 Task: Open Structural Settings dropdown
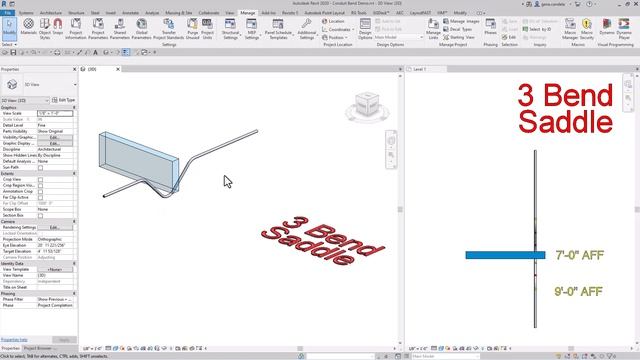(x=231, y=28)
